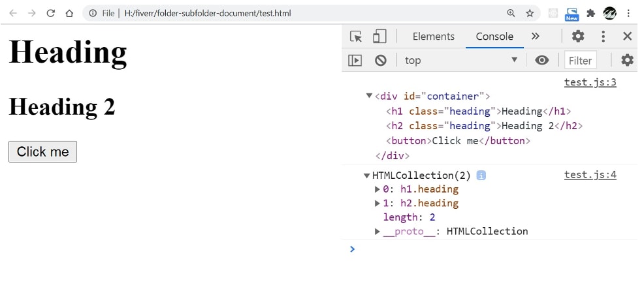Image resolution: width=644 pixels, height=293 pixels.
Task: Open the test.js:4 source link
Action: (590, 175)
